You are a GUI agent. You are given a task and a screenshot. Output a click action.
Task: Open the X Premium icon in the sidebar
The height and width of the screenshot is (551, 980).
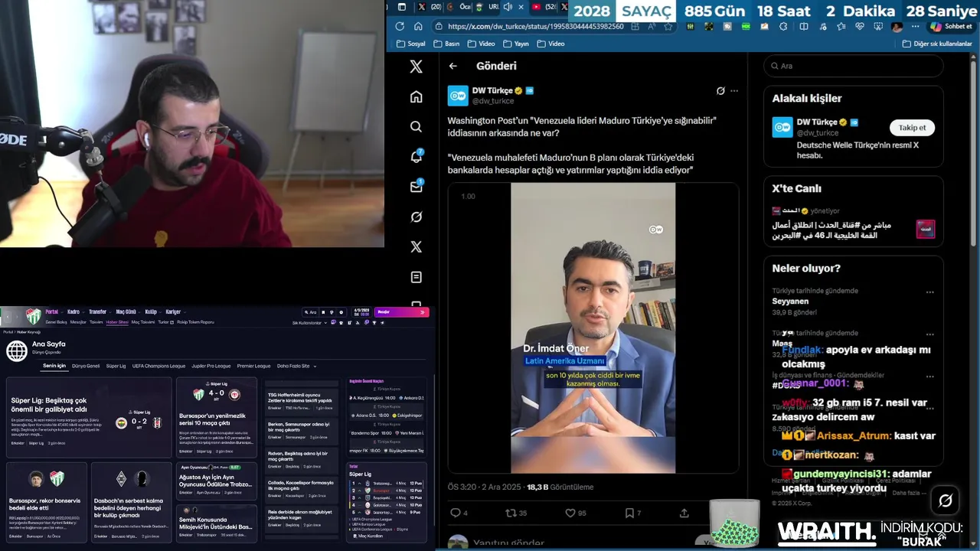point(416,246)
